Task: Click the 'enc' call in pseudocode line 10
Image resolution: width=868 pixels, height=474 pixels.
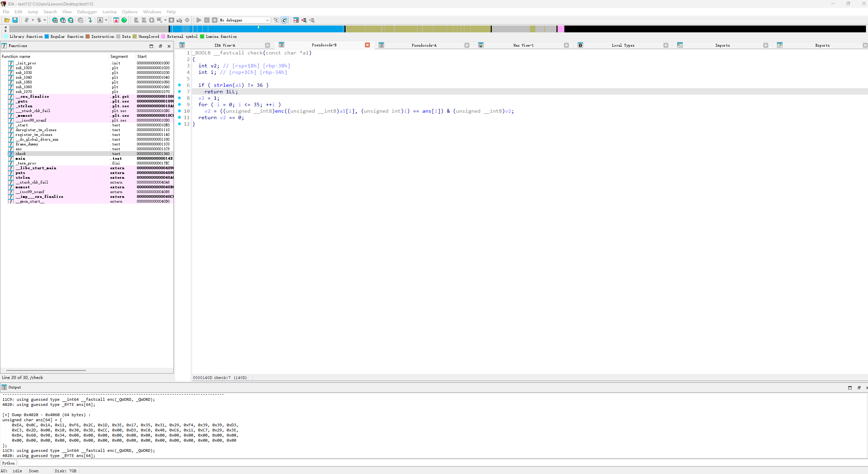Action: pos(279,111)
